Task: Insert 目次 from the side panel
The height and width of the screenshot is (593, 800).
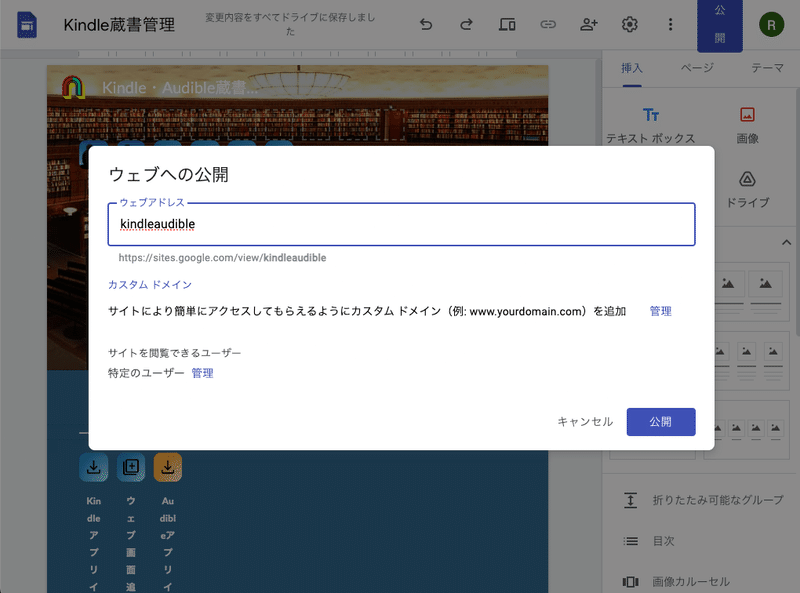Action: coord(649,541)
